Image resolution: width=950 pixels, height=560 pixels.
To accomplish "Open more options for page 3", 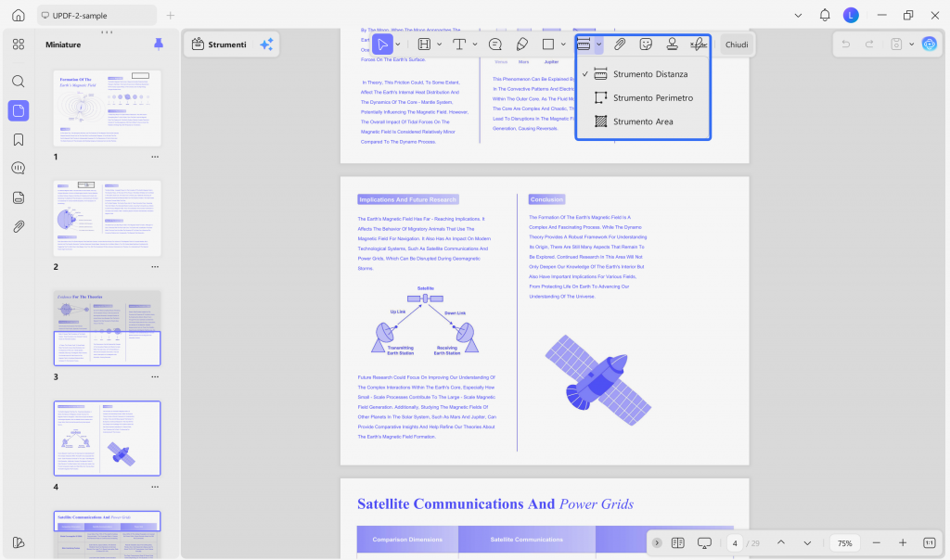I will [x=155, y=377].
